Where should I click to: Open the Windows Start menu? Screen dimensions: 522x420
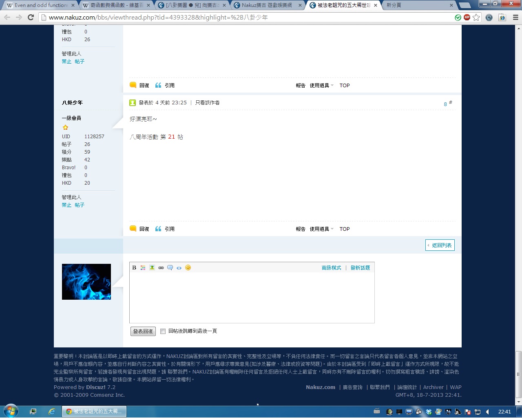[11, 411]
